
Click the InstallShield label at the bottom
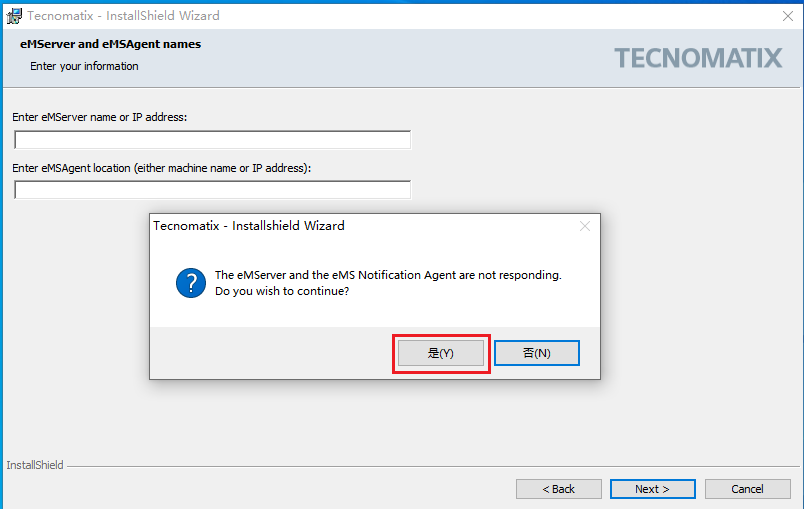click(35, 465)
